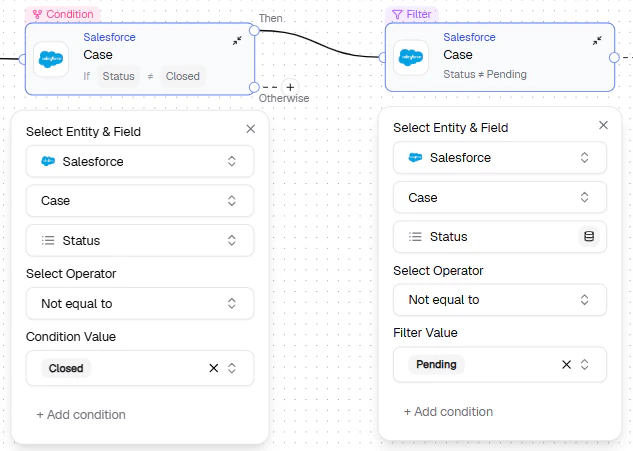Add another condition in condition panel
633x451 pixels.
(x=81, y=415)
